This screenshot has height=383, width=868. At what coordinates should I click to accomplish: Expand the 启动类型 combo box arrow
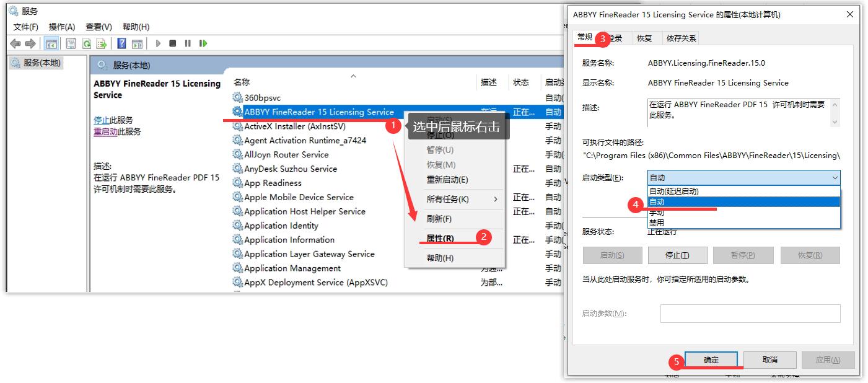click(834, 178)
